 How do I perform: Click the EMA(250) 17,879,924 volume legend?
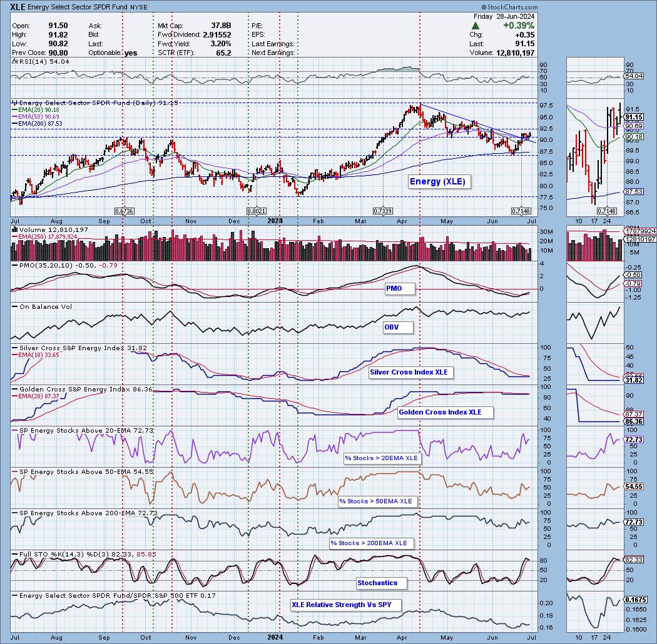click(44, 236)
